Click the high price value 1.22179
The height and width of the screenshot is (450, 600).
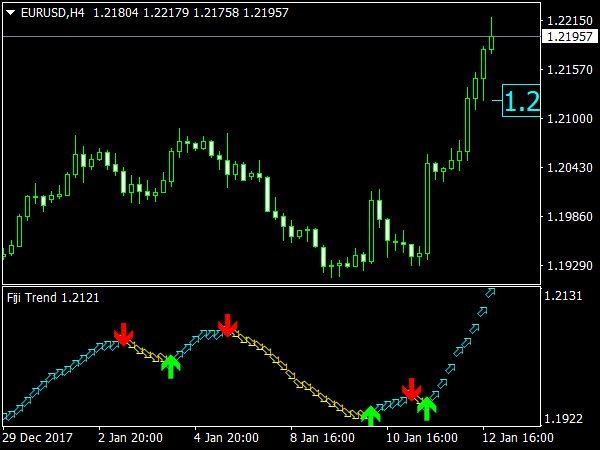click(x=166, y=13)
